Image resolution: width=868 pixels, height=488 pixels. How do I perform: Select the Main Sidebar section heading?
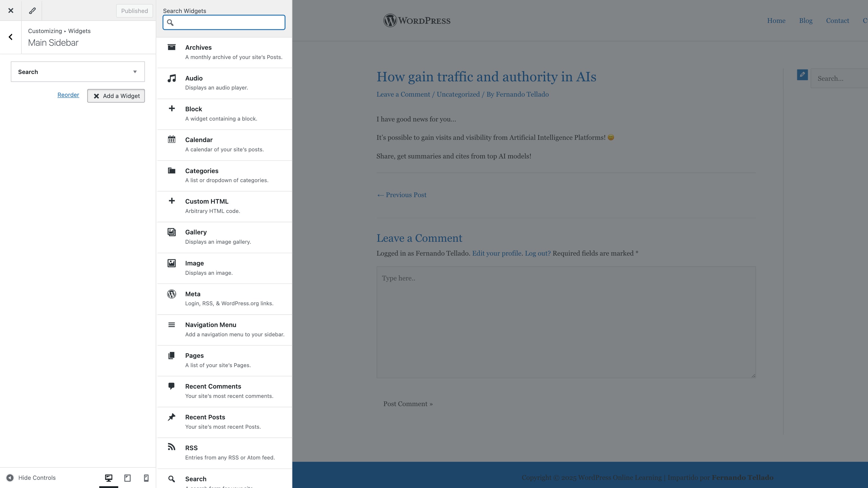(x=53, y=43)
